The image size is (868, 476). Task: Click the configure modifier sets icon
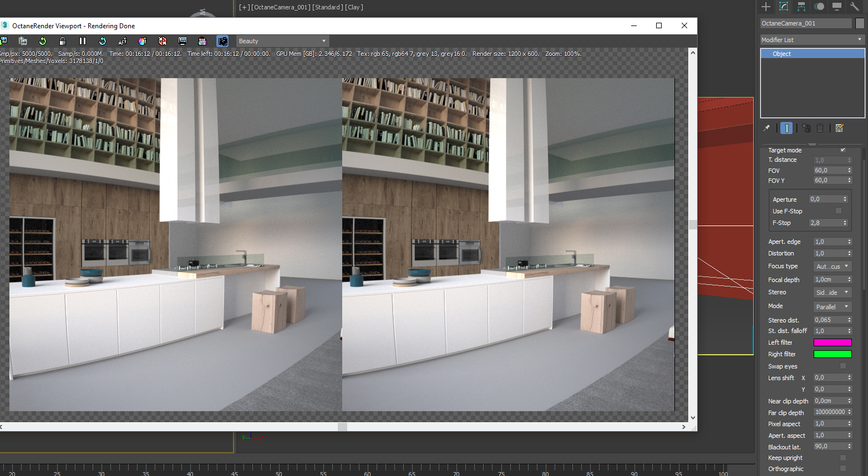click(839, 128)
